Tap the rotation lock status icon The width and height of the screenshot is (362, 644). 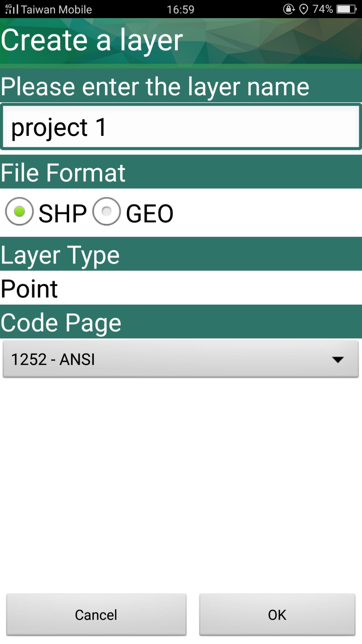click(289, 9)
